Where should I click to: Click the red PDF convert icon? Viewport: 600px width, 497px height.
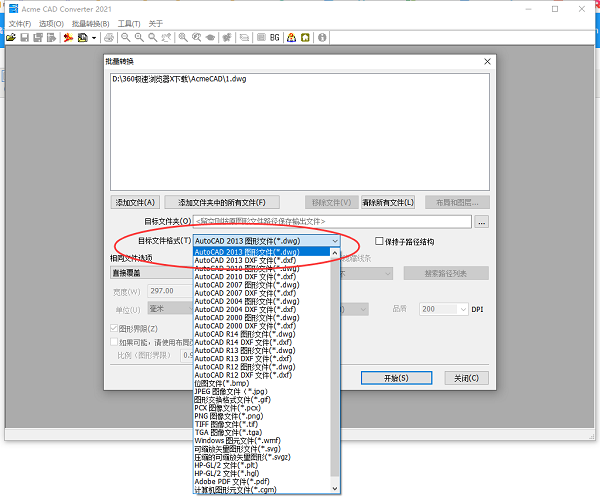(x=68, y=37)
